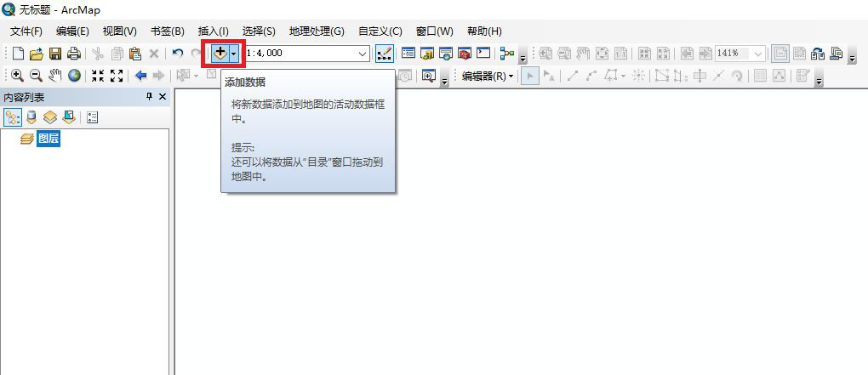
Task: Open the 视图(V) menu
Action: [x=120, y=31]
